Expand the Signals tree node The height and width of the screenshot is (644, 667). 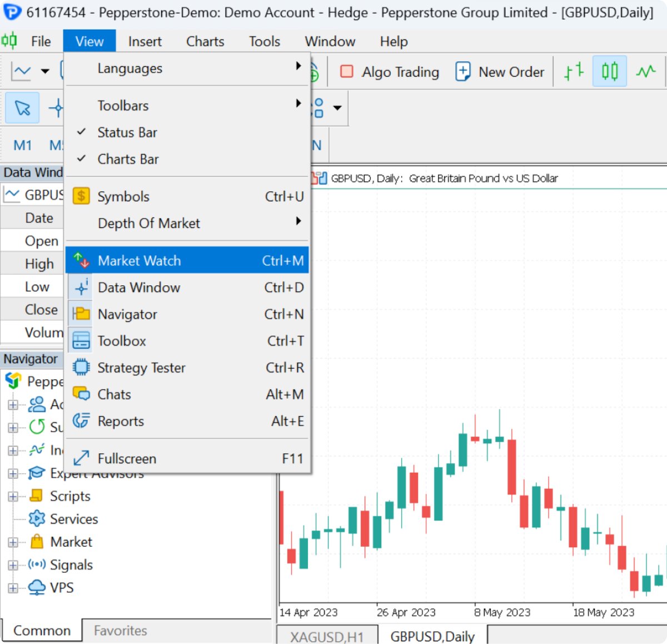(13, 565)
